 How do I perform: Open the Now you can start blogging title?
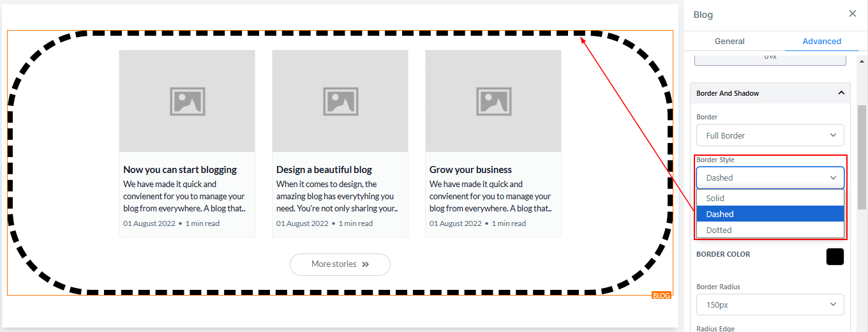click(180, 170)
